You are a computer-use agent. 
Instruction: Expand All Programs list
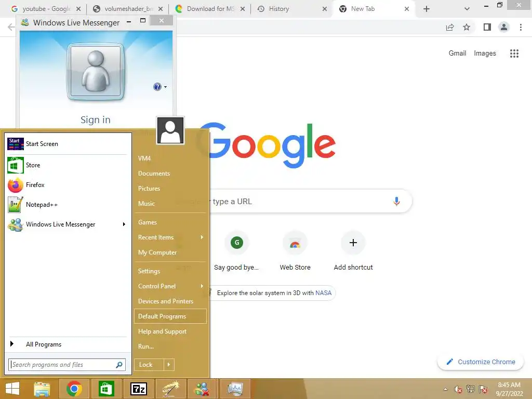coord(67,344)
